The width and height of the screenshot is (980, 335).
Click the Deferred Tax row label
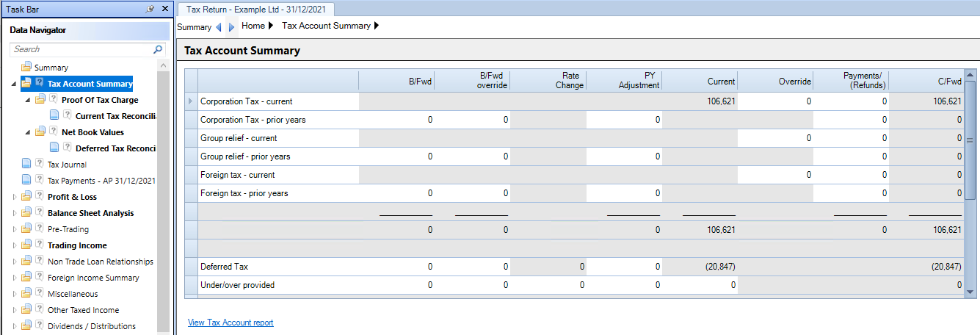[x=224, y=267]
